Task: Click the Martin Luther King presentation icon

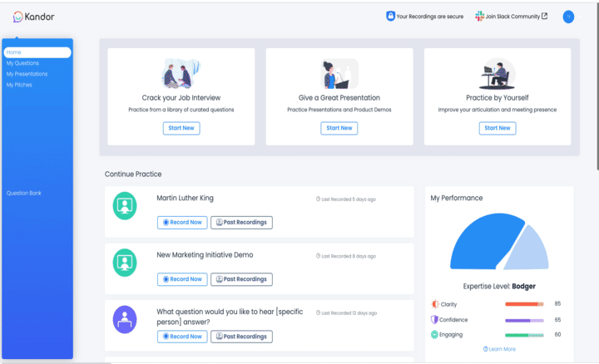Action: coord(125,205)
